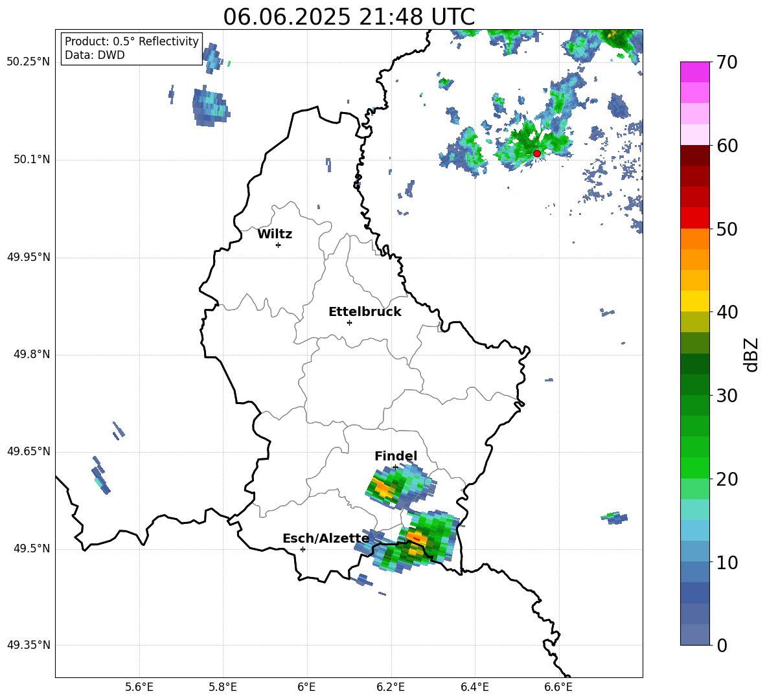This screenshot has height=700, width=767.
Task: Click the 50.25°N latitude label
Action: (29, 62)
